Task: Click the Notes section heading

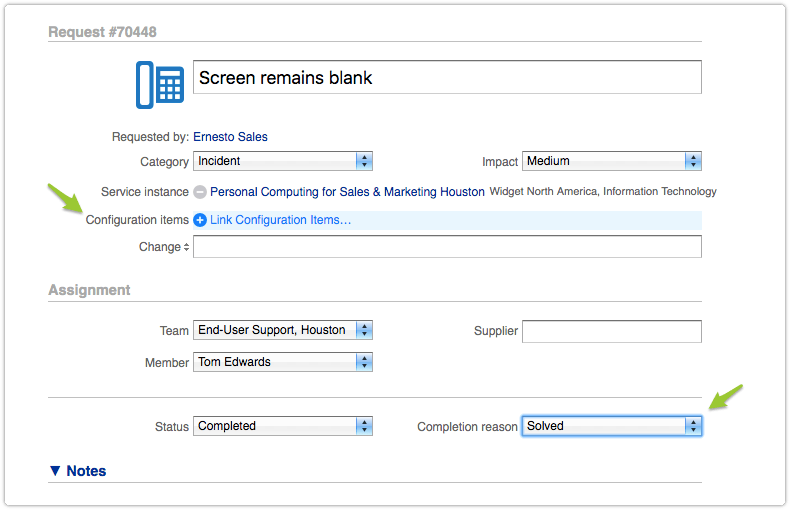Action: click(86, 471)
